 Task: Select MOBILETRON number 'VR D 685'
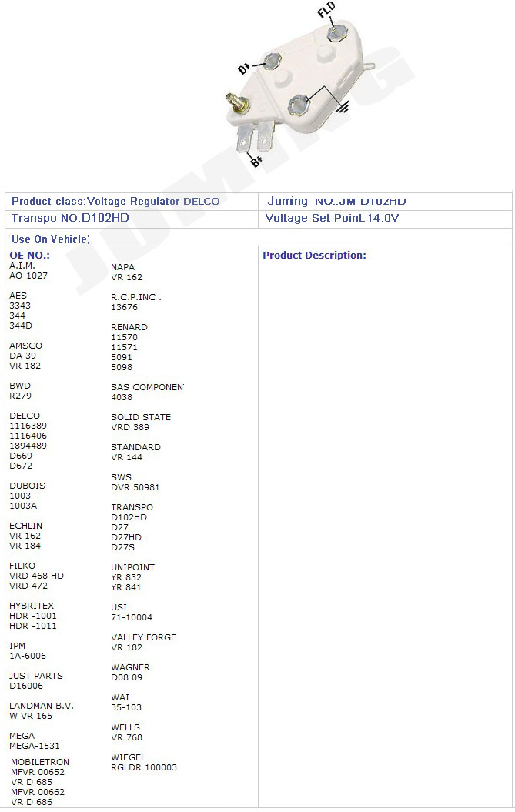pyautogui.click(x=32, y=782)
